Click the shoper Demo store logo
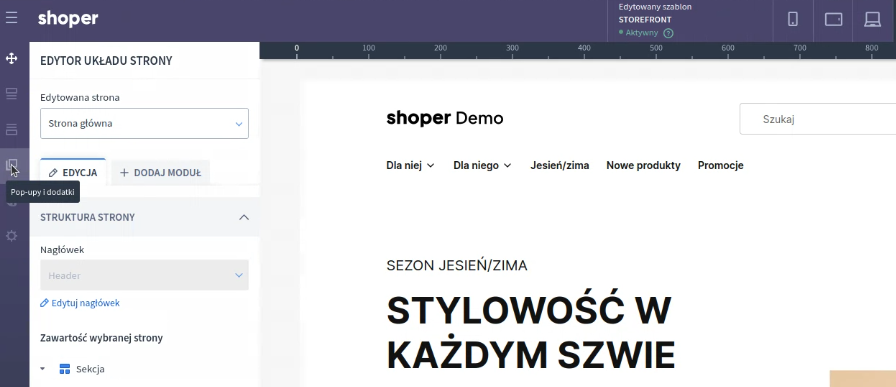Image resolution: width=896 pixels, height=387 pixels. pos(445,118)
